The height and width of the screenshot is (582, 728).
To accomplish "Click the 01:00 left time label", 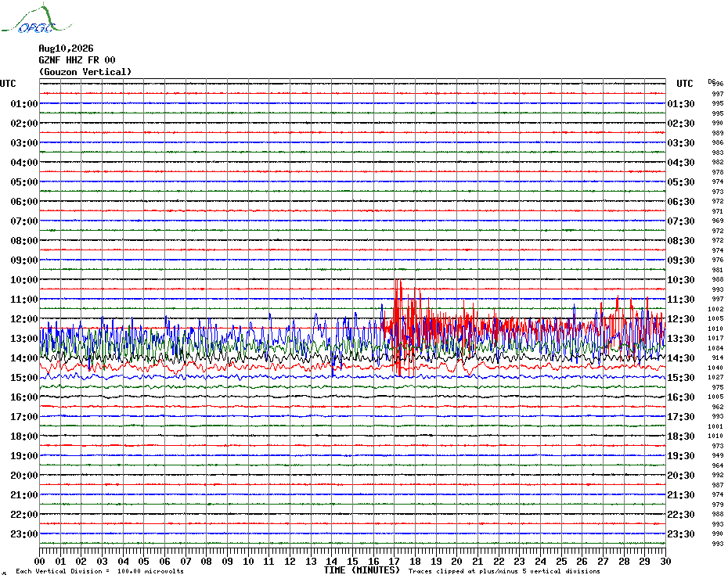I will click(24, 103).
